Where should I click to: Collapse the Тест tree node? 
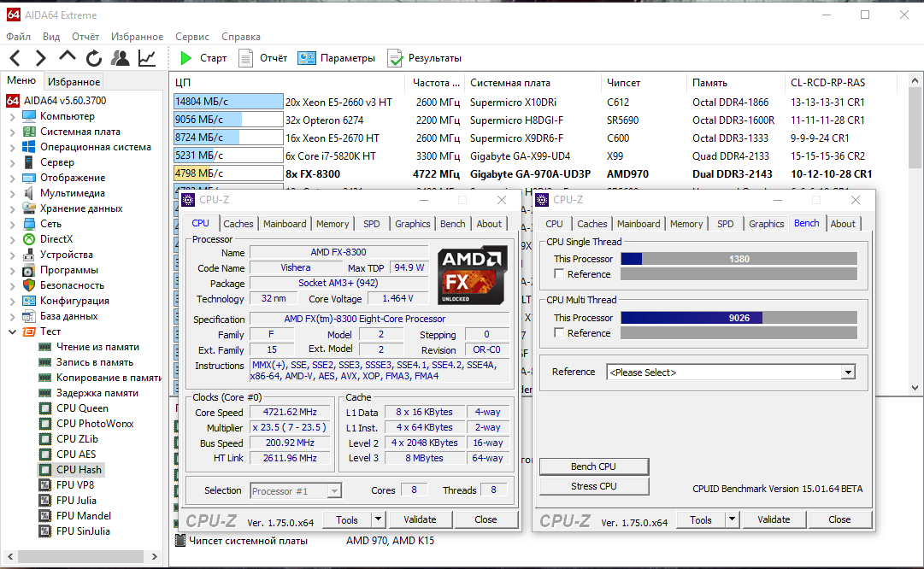tap(12, 331)
